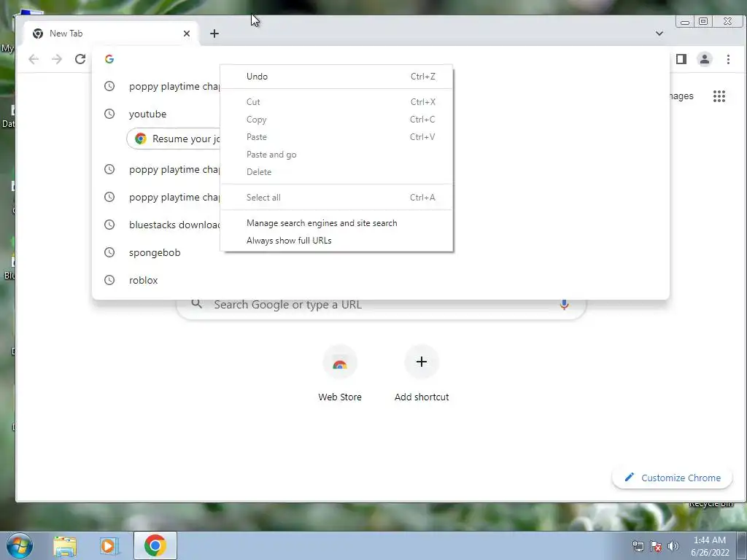This screenshot has height=560, width=747.
Task: Click the clock icon beside bluestacks download
Action: point(109,225)
